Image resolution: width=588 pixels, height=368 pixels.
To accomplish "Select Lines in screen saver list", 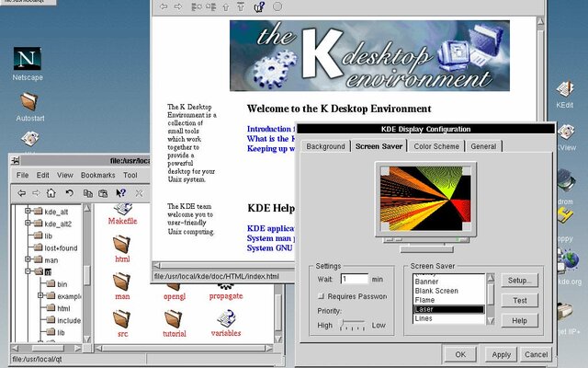I will (449, 318).
